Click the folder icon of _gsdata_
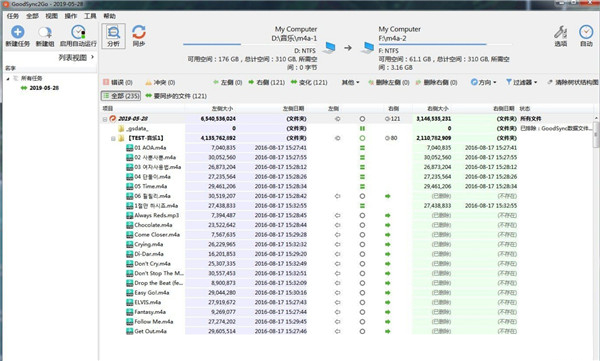This screenshot has width=600, height=361. coord(121,129)
